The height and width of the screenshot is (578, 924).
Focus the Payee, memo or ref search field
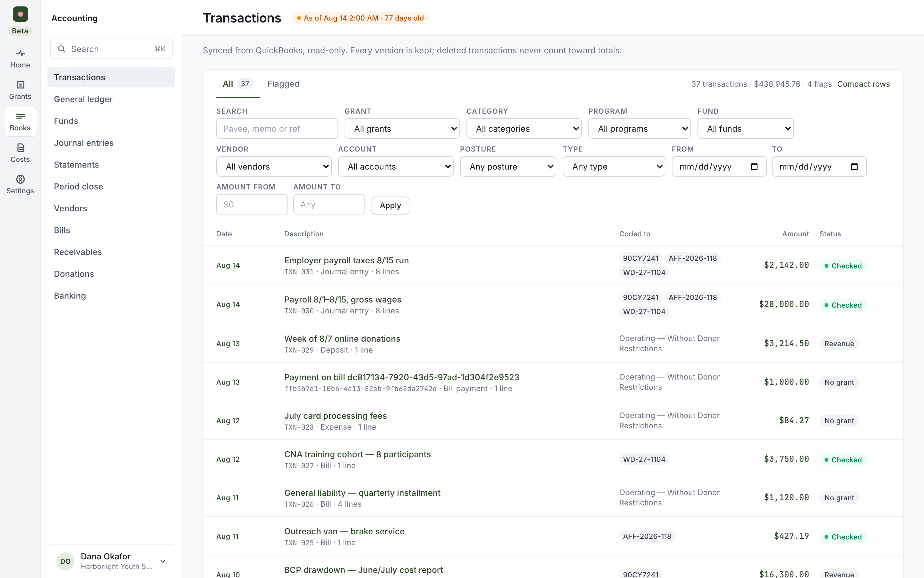coord(277,128)
